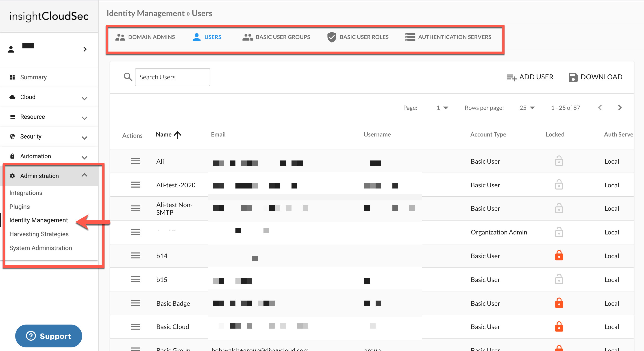Open the Authentication Servers tab
This screenshot has height=351, width=644.
[448, 37]
